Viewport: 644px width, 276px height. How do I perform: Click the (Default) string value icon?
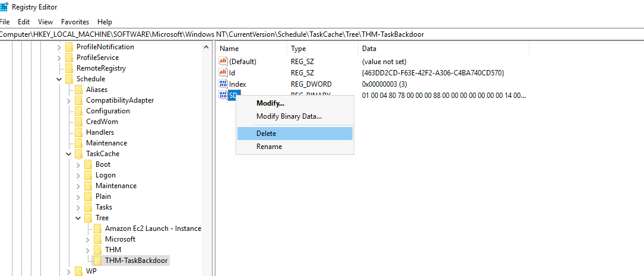223,62
